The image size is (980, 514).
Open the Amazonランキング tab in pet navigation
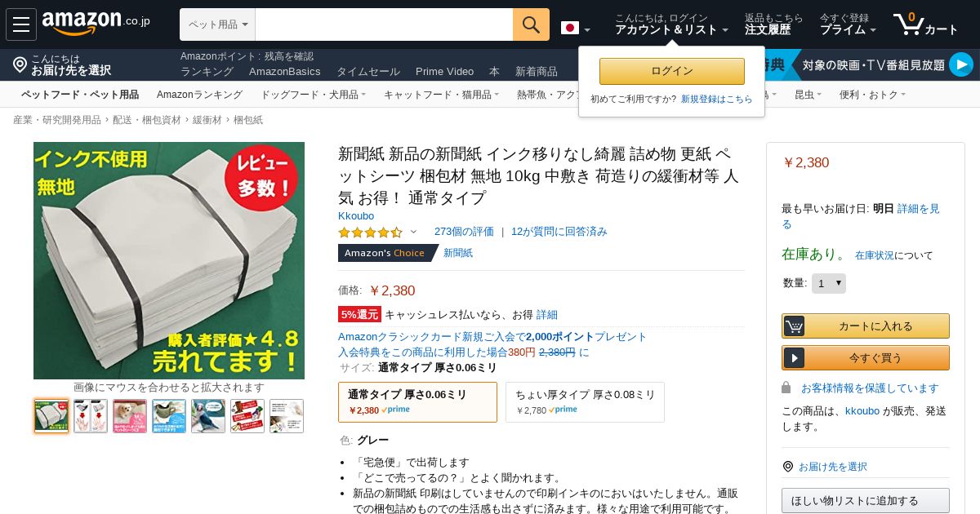pos(199,95)
